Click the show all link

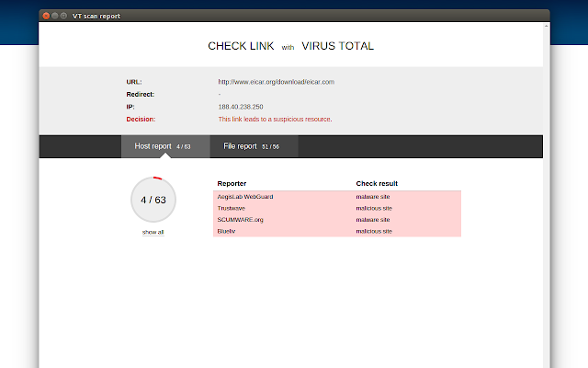tap(153, 232)
